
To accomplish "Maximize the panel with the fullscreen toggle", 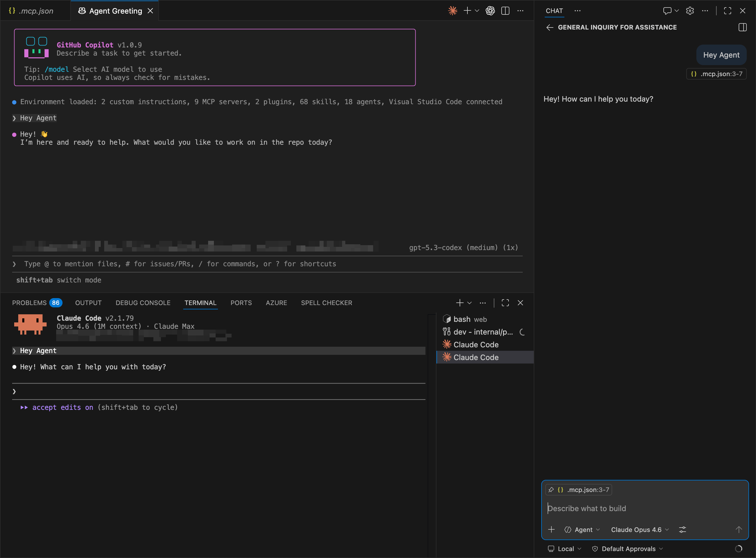I will (x=505, y=303).
